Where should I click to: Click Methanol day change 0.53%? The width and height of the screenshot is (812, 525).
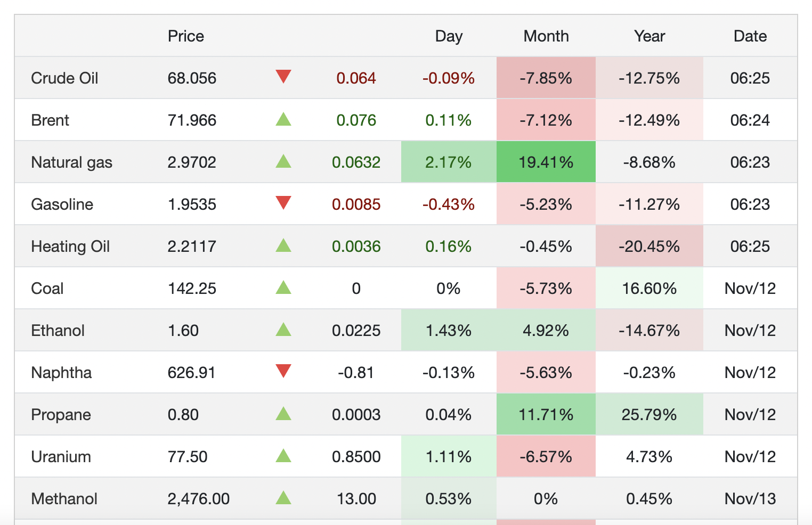tap(449, 499)
